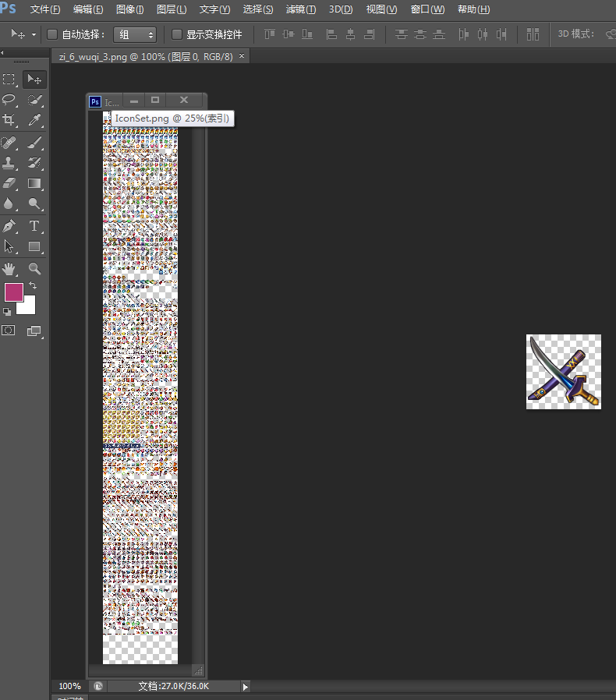This screenshot has width=616, height=700.
Task: Select the Spot Healing Brush tool
Action: pyautogui.click(x=9, y=143)
